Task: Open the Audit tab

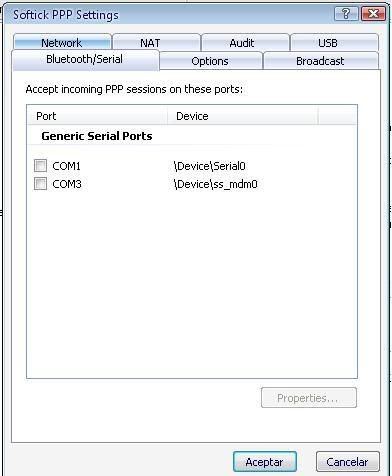Action: pyautogui.click(x=245, y=42)
